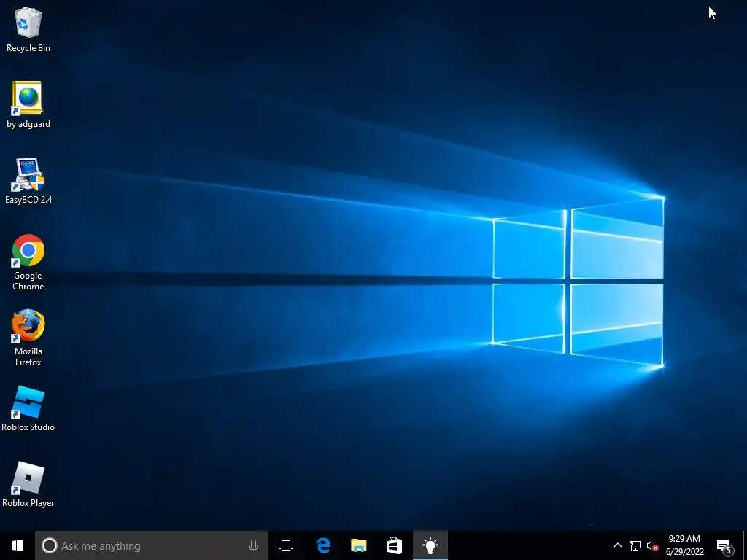The width and height of the screenshot is (747, 560).
Task: Open the lightbulb Tips app on taskbar
Action: point(430,545)
